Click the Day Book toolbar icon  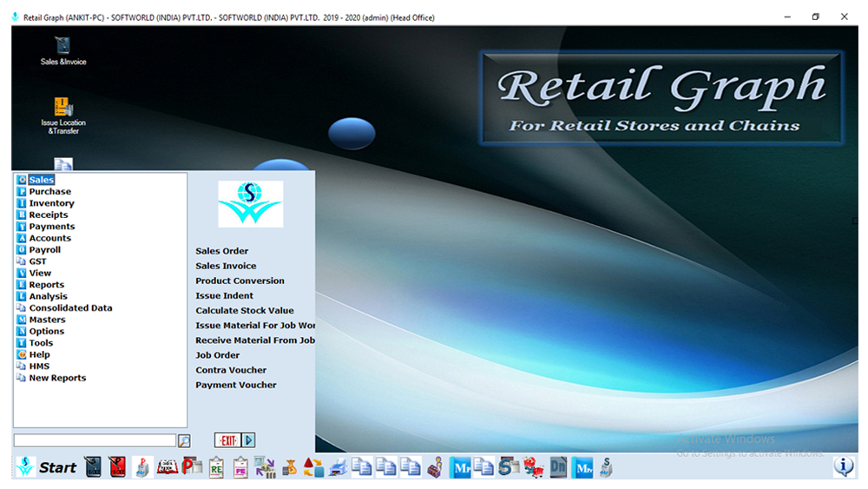(x=167, y=467)
